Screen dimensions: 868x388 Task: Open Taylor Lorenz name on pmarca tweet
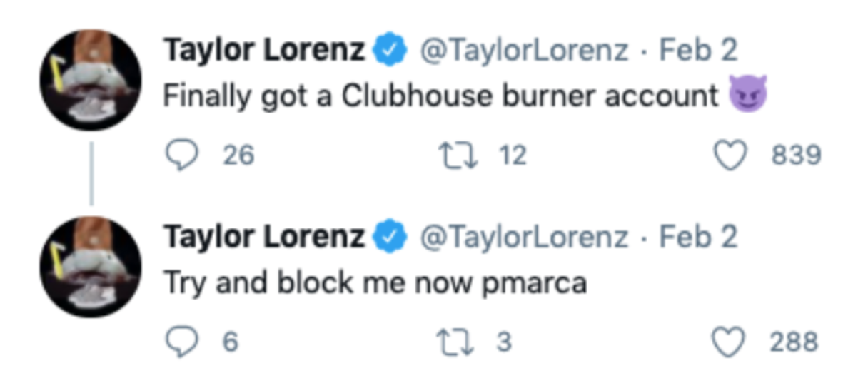(264, 238)
